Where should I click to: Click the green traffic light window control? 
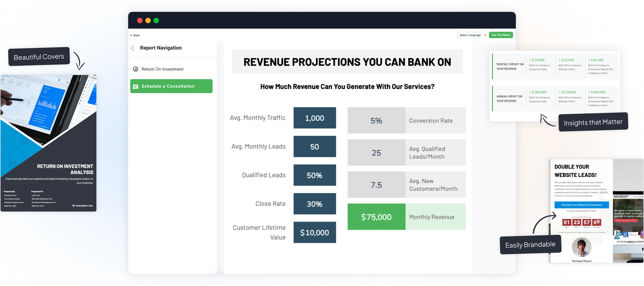157,21
